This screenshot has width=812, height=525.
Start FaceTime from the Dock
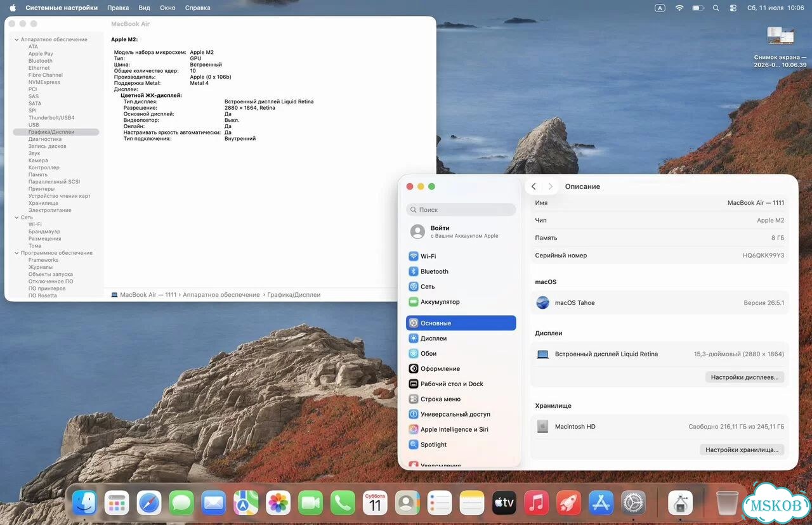(311, 503)
